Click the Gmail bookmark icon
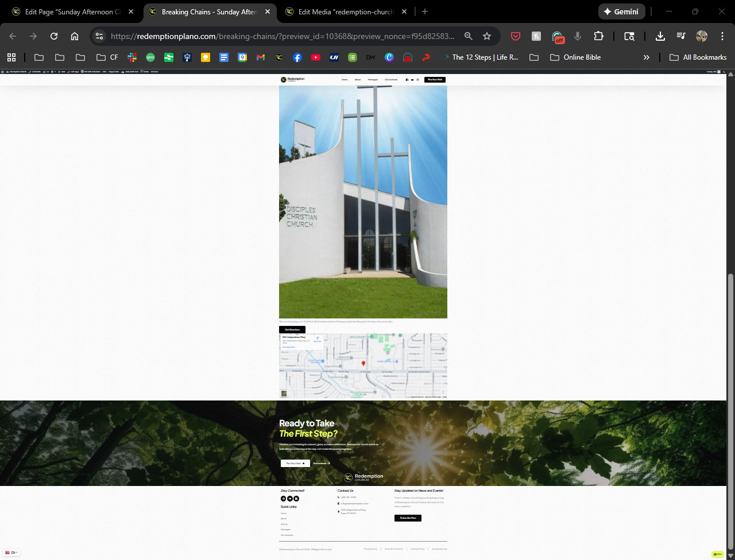The width and height of the screenshot is (735, 560). tap(261, 57)
